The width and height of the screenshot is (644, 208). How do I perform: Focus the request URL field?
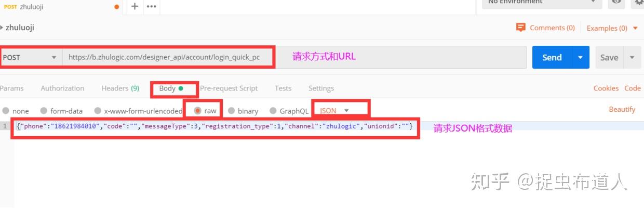click(294, 57)
